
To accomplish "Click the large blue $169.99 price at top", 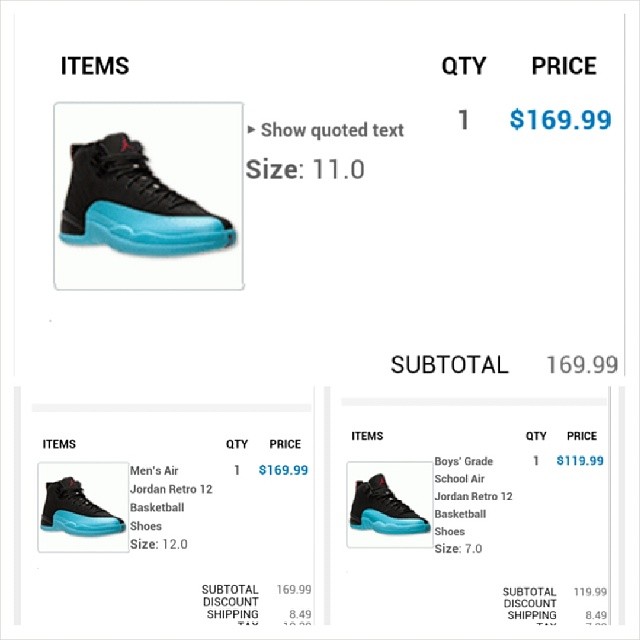I will [x=560, y=120].
